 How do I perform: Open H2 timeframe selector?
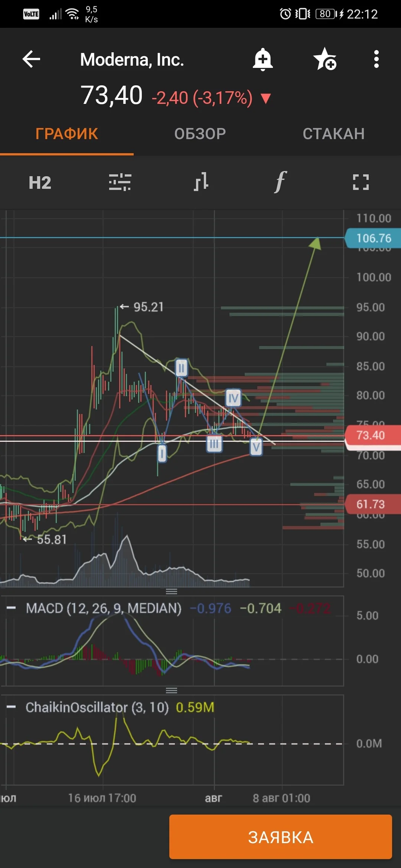coord(40,183)
